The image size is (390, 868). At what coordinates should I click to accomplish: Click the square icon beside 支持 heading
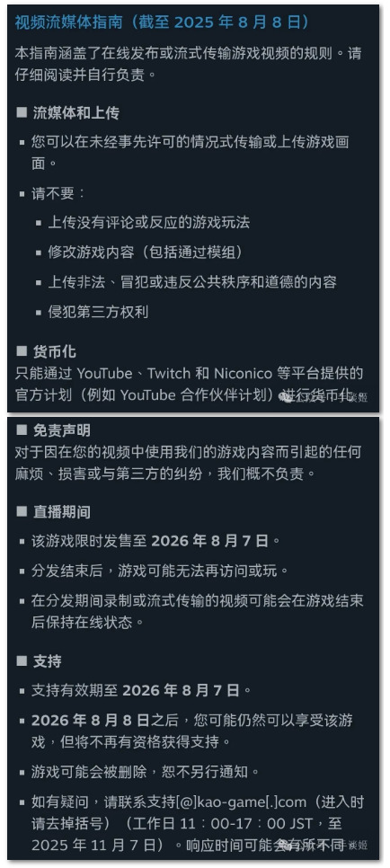click(x=22, y=661)
